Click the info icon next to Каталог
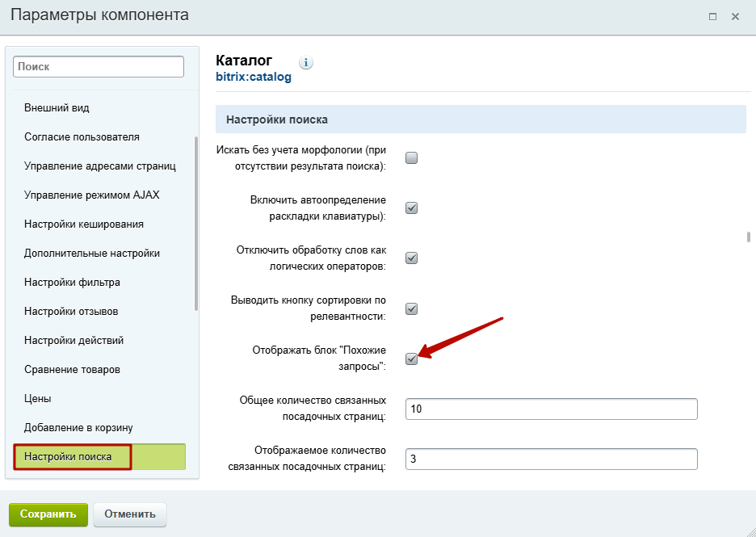Screen dimensions: 756x537 305,63
